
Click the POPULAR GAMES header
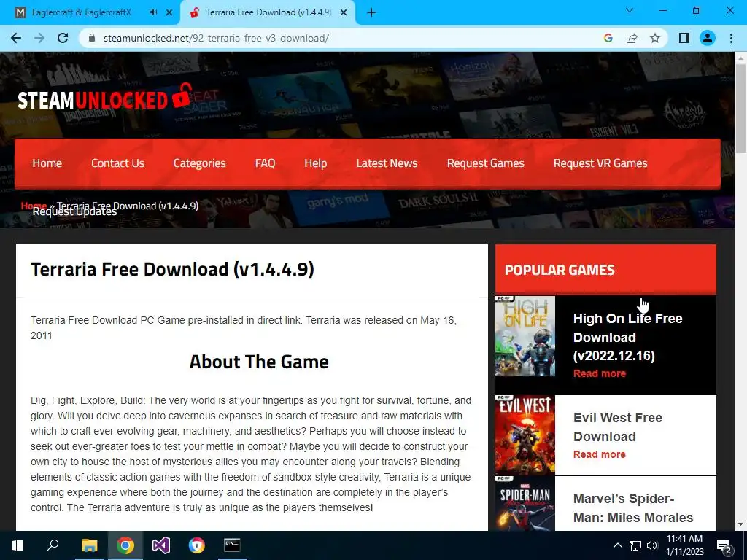[x=560, y=270]
